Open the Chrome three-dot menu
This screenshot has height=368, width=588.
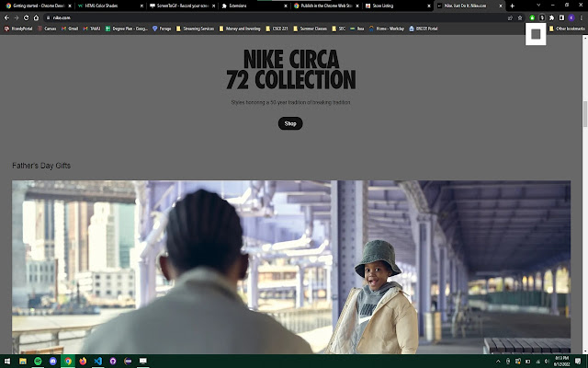[x=581, y=17]
